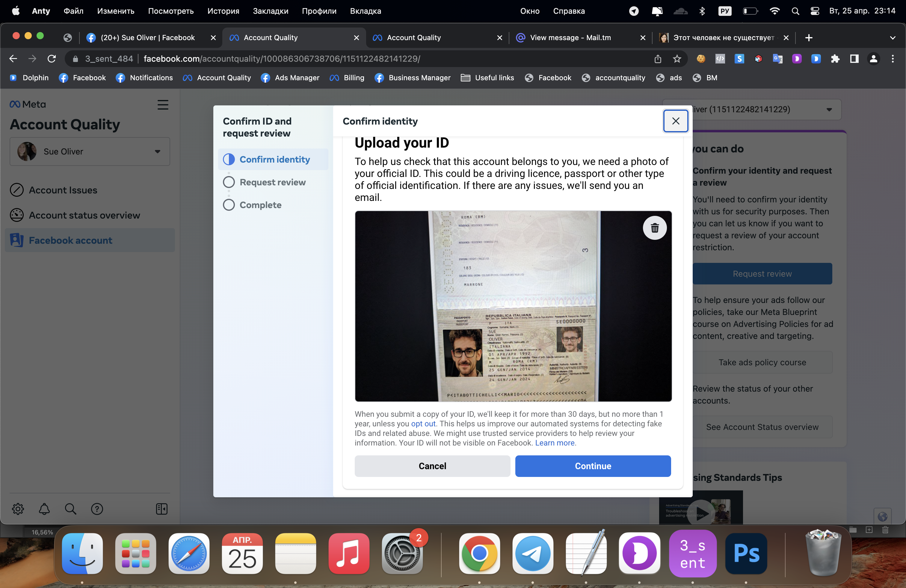Launch Telegram from the Dock
The image size is (906, 588).
pyautogui.click(x=533, y=553)
